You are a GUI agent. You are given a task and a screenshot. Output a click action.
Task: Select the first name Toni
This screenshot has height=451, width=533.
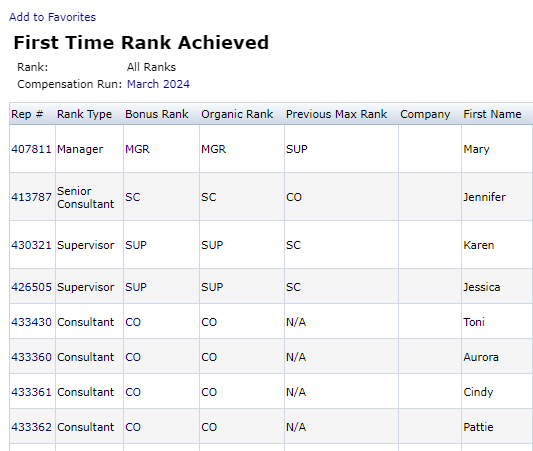(474, 322)
